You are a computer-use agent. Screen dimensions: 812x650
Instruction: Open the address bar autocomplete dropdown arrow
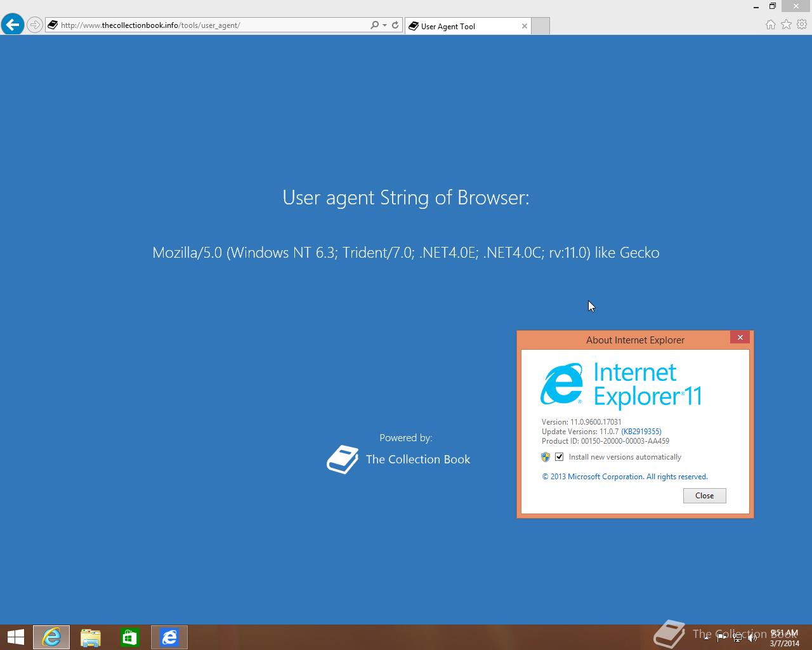pyautogui.click(x=384, y=25)
